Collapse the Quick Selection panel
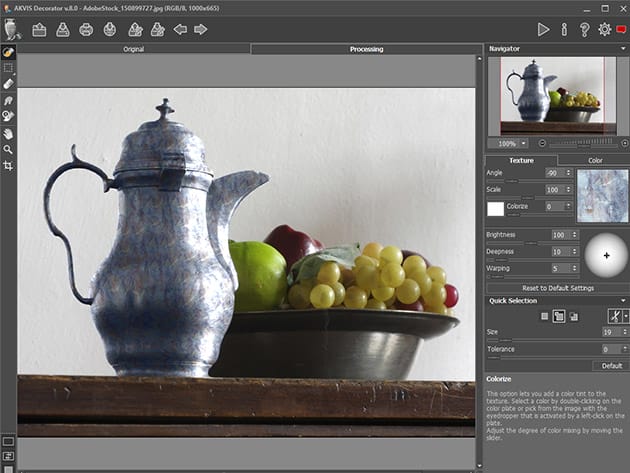 [x=623, y=300]
